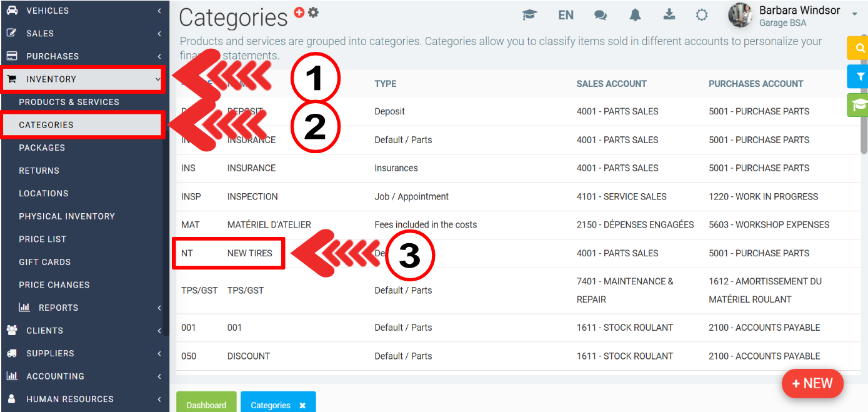
Task: Switch to the Dashboard tab
Action: point(206,404)
